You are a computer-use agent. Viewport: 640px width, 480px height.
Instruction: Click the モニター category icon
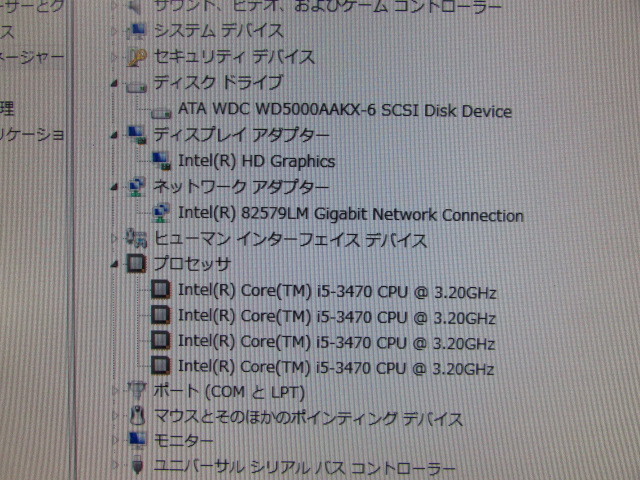pos(137,440)
